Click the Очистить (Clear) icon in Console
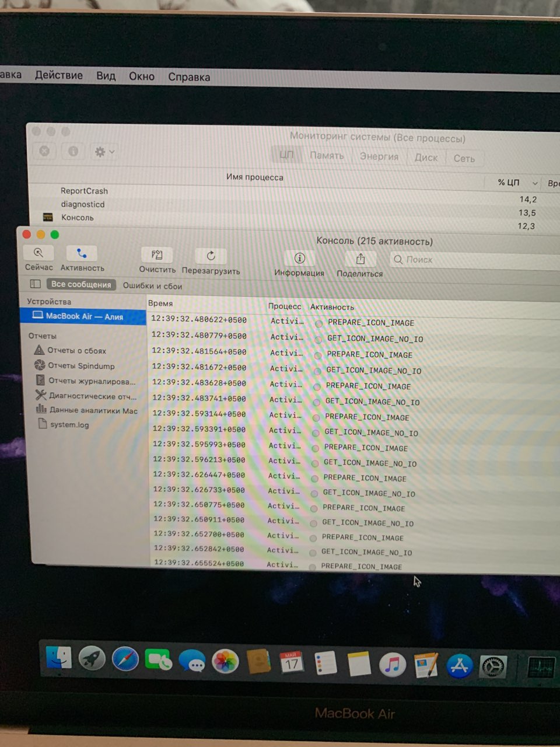The image size is (560, 747). 157,255
